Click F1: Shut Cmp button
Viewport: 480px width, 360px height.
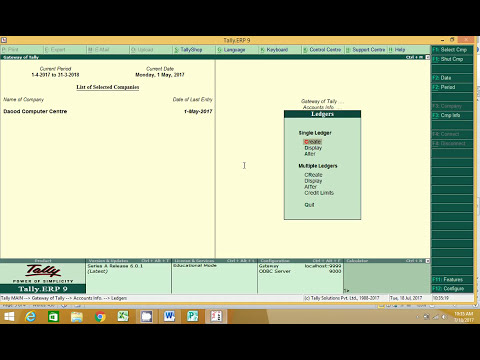pyautogui.click(x=452, y=59)
